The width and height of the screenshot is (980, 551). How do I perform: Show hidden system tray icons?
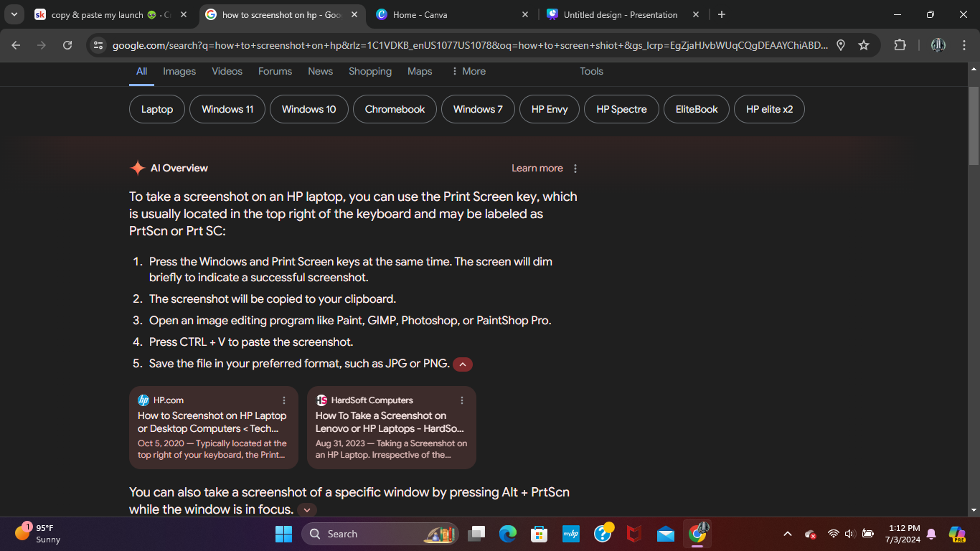pyautogui.click(x=788, y=534)
